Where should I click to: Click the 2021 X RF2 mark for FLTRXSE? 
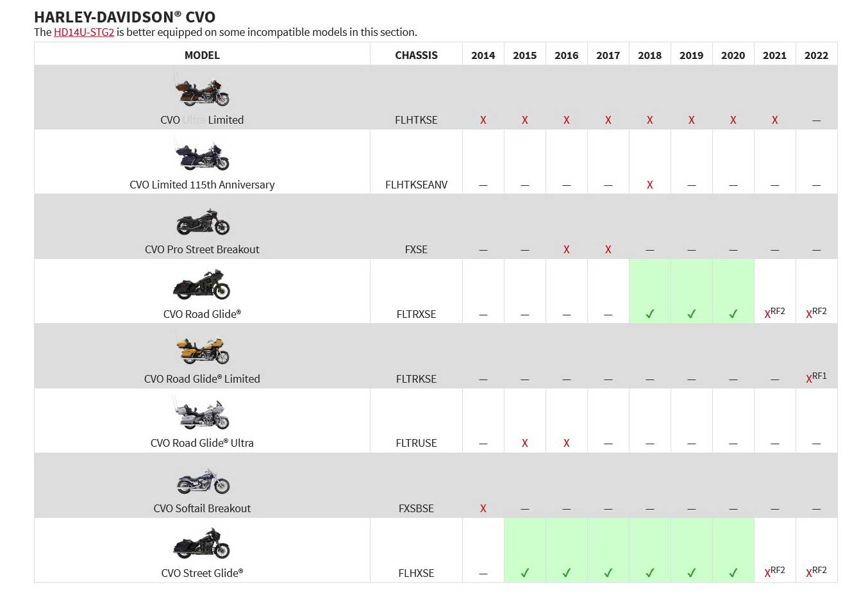pyautogui.click(x=775, y=313)
